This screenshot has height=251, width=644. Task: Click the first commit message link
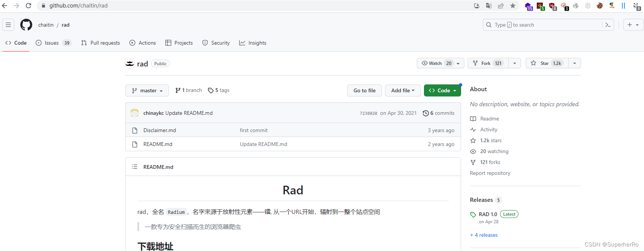254,130
